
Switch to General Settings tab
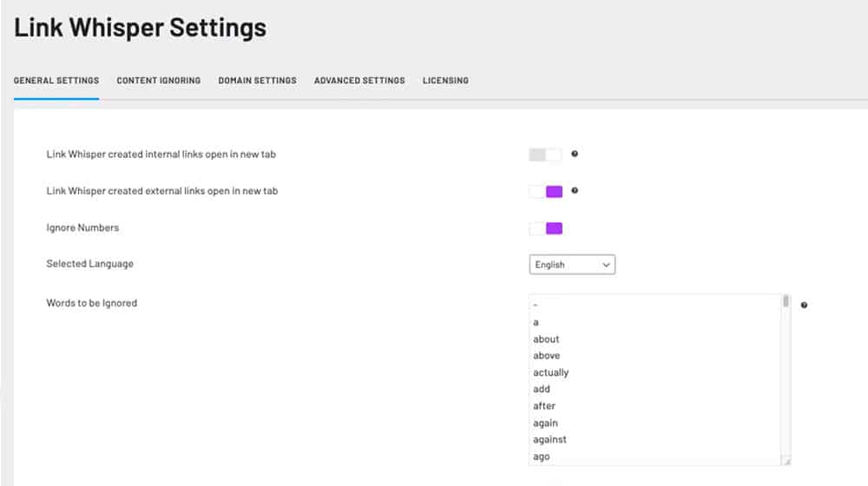tap(56, 80)
